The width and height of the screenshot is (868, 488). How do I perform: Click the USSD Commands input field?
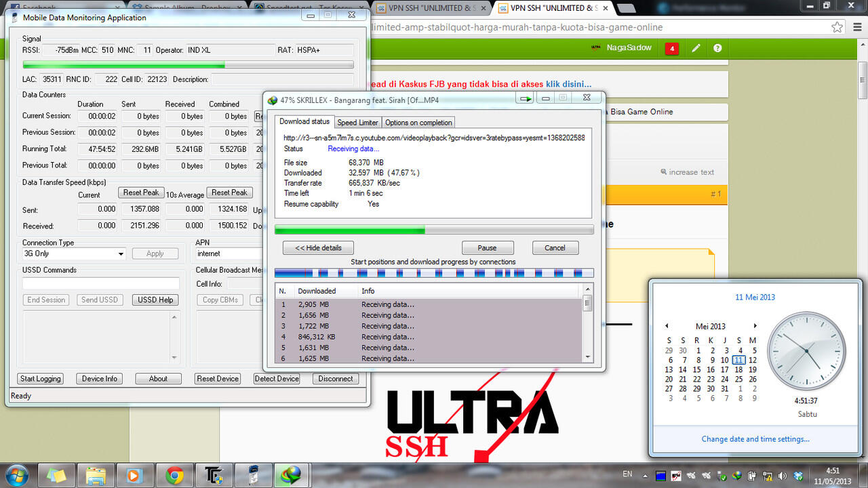tap(101, 283)
